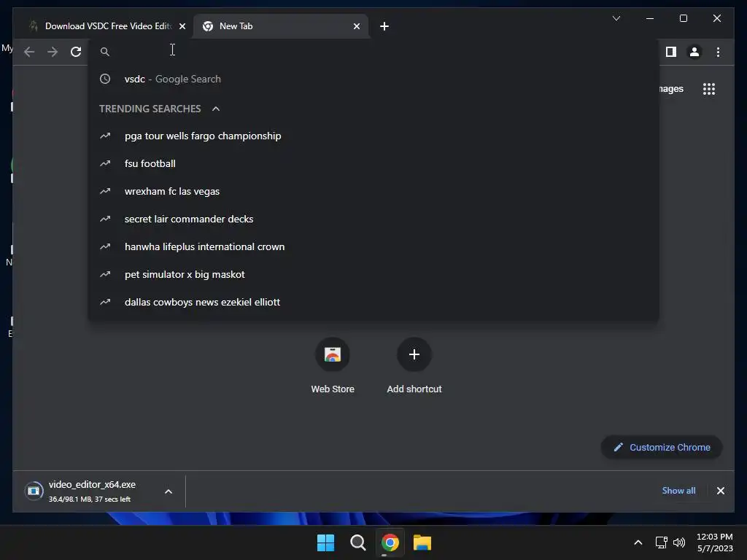Choose pga tour wells fargo championship suggestion

click(373, 136)
